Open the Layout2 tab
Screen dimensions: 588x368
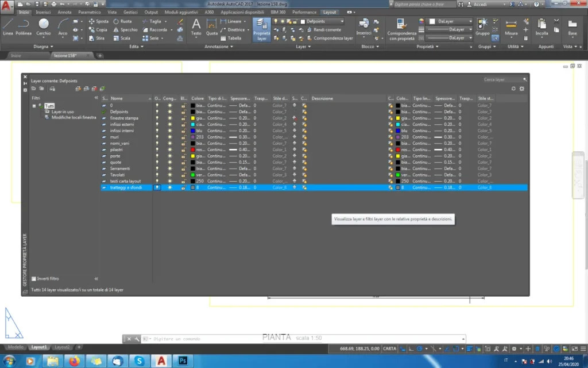tap(62, 347)
